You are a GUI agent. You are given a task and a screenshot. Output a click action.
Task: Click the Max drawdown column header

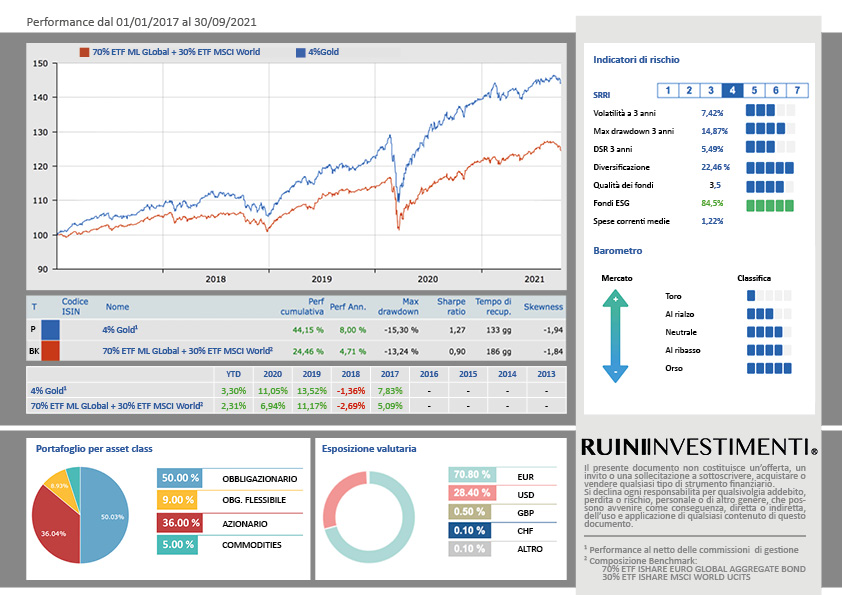[398, 307]
